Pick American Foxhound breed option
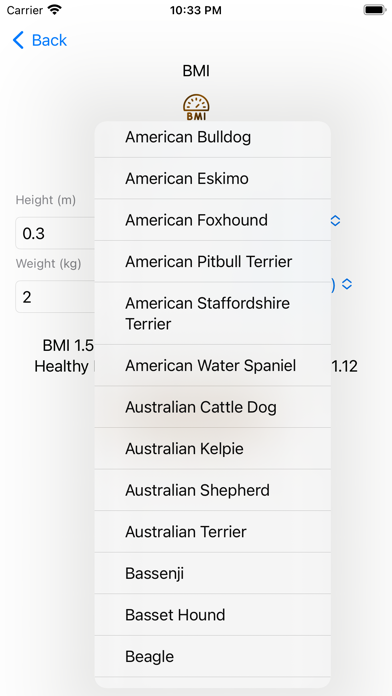 pyautogui.click(x=213, y=220)
